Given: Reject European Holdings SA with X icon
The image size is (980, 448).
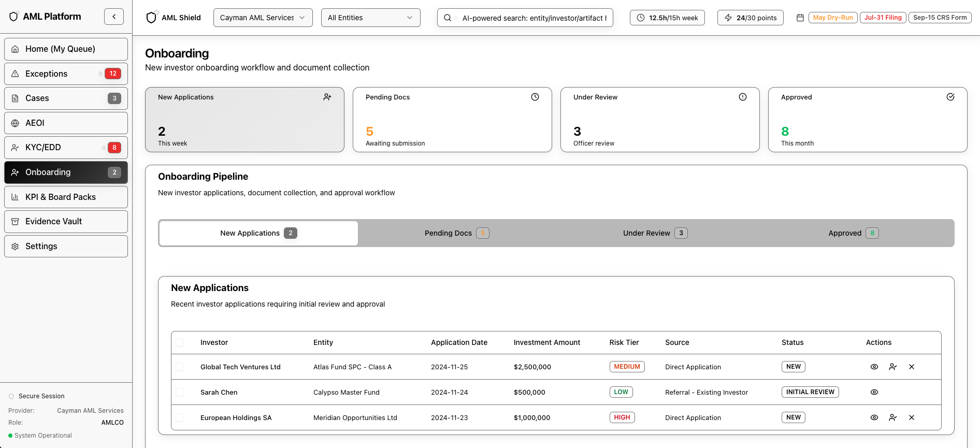Looking at the screenshot, I should coord(911,417).
